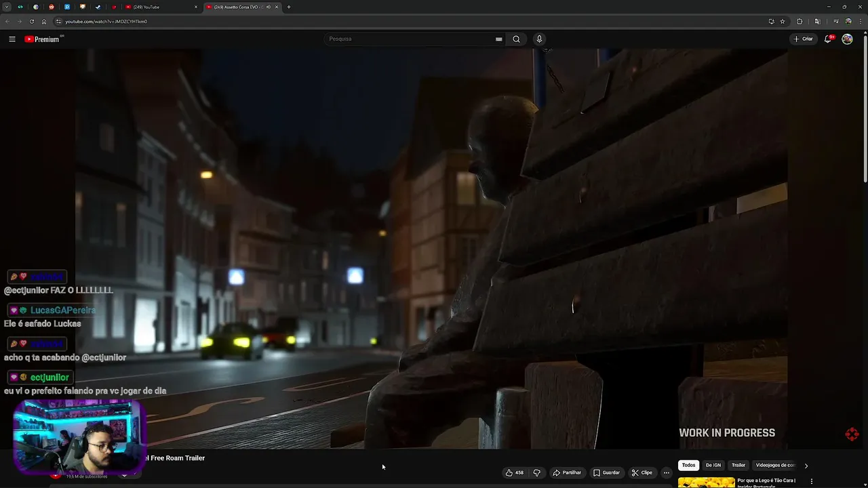868x488 pixels.
Task: Open the YouTube guide hamburger menu
Action: click(x=12, y=39)
